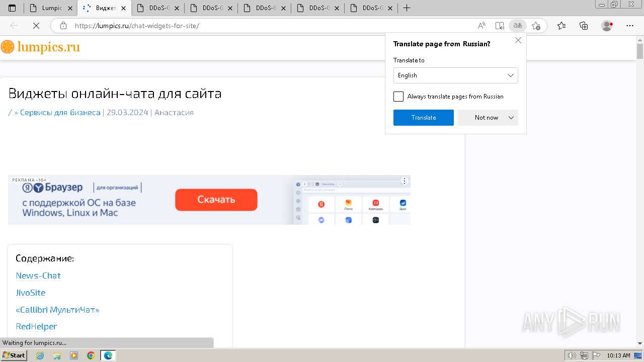The image size is (644, 362).
Task: Switch to the Lumpic tab
Action: pyautogui.click(x=50, y=8)
